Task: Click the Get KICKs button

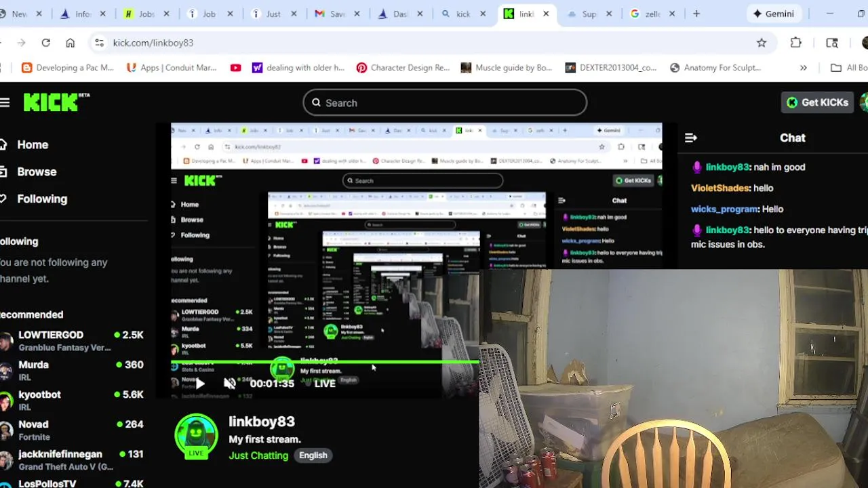Action: (817, 102)
